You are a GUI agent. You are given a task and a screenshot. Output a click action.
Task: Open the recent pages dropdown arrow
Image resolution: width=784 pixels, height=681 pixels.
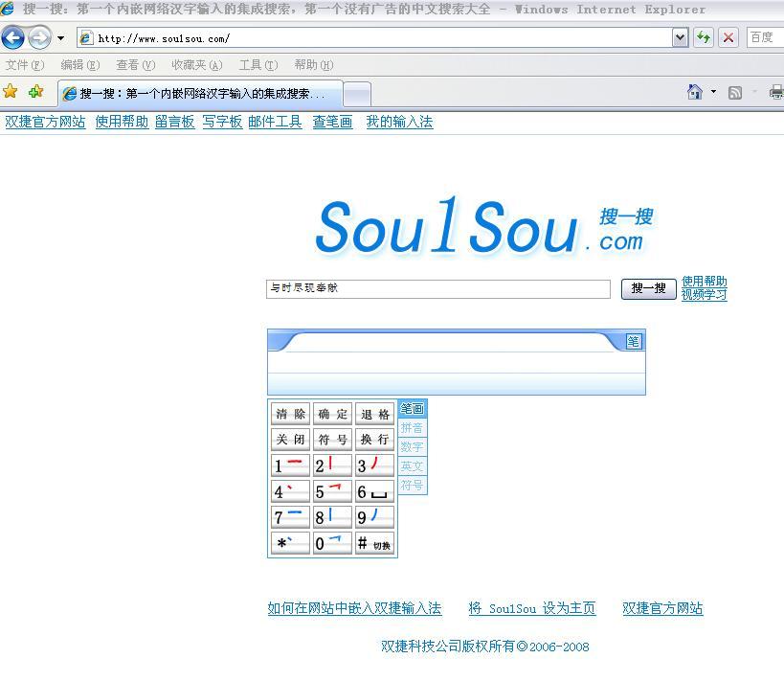point(61,38)
